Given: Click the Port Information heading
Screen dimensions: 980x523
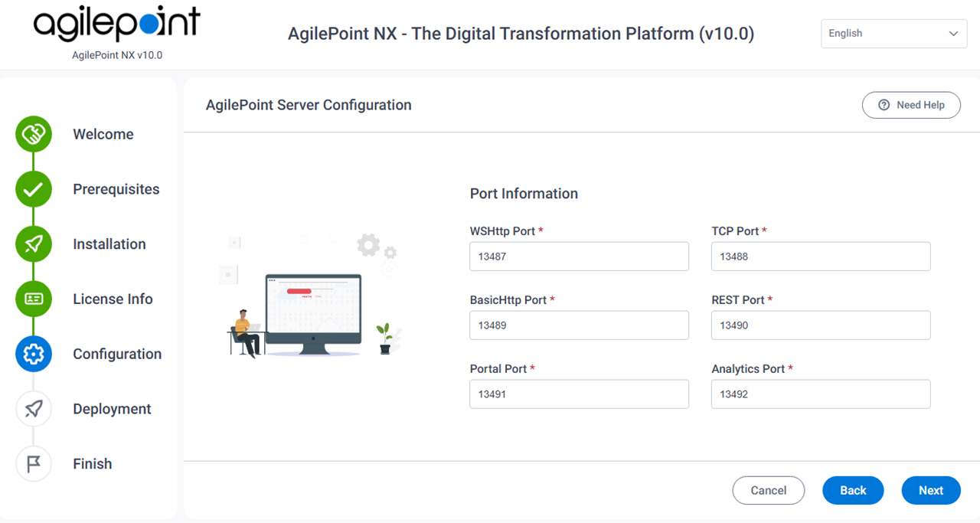Looking at the screenshot, I should [x=524, y=194].
